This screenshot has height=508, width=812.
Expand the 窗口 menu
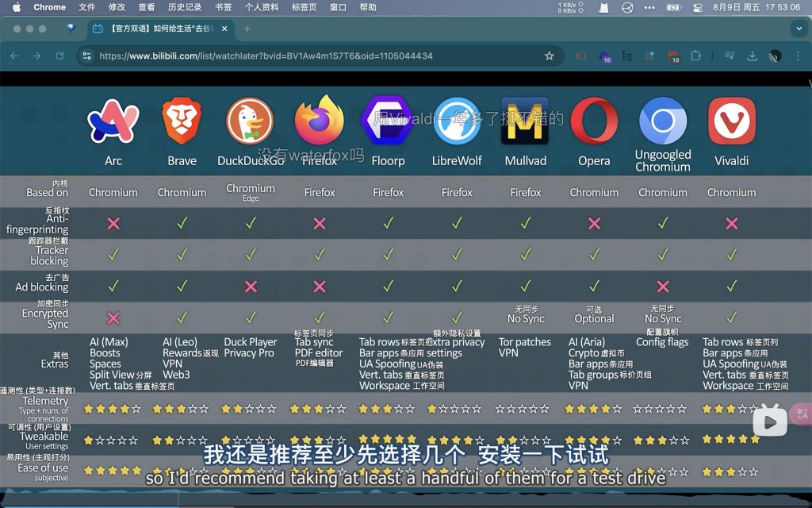[x=339, y=7]
